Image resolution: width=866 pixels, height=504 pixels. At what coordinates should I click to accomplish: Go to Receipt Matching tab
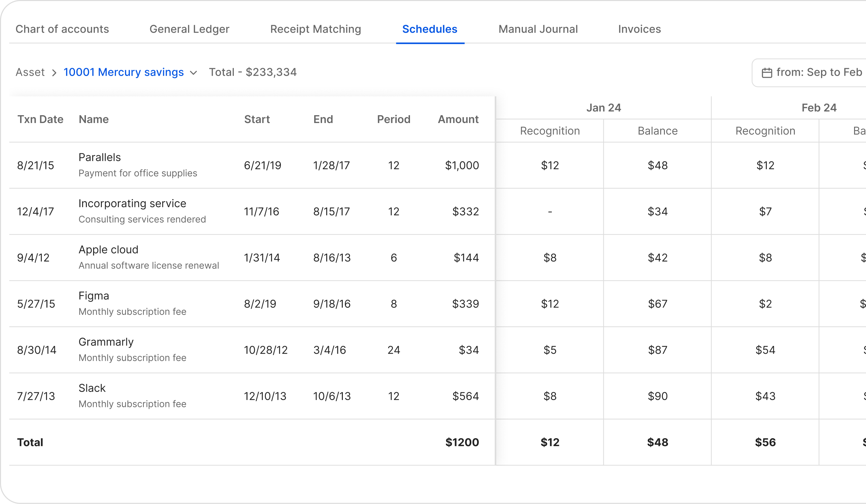(316, 29)
